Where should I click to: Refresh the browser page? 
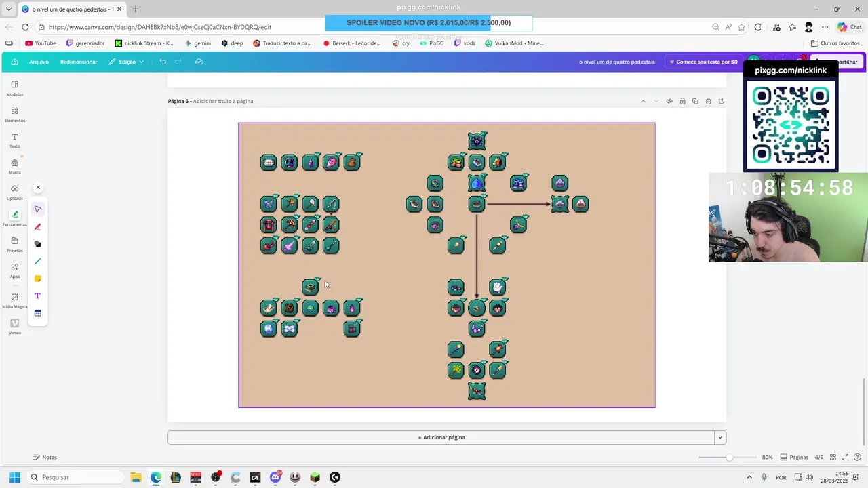(x=25, y=27)
